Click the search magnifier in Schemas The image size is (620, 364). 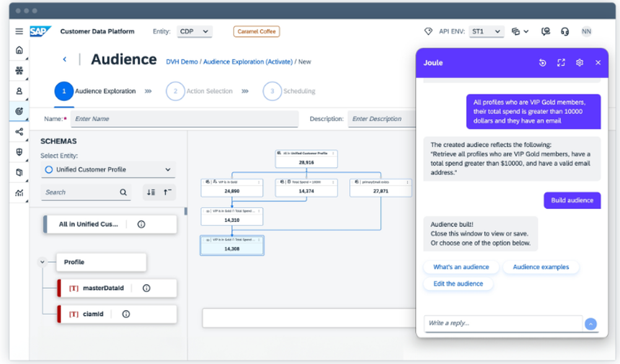[123, 192]
